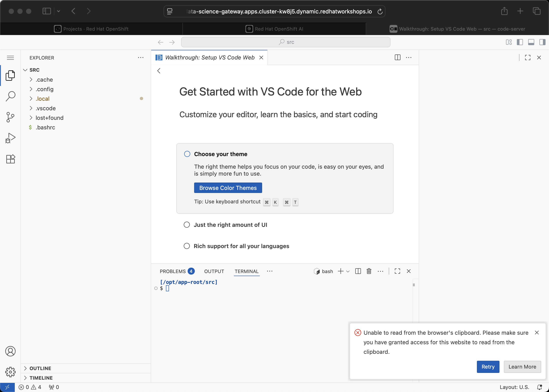Open the new terminal launch profile dropdown
This screenshot has height=392, width=549.
pos(348,271)
